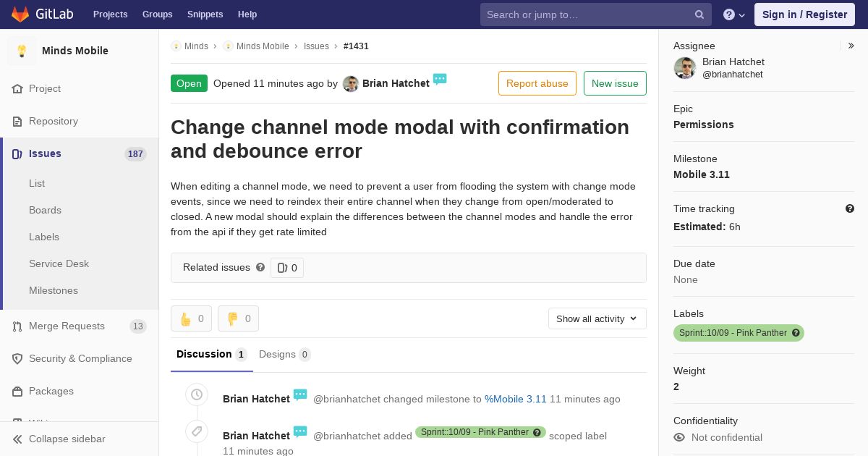Open Labels in sidebar
The height and width of the screenshot is (456, 868).
(x=44, y=237)
